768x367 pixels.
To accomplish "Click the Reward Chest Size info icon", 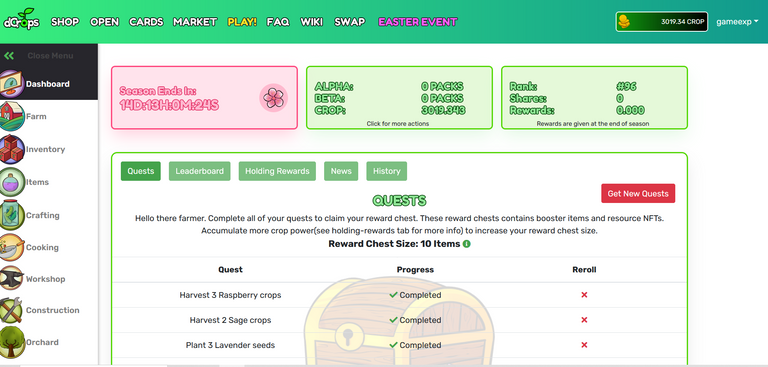I will click(466, 244).
